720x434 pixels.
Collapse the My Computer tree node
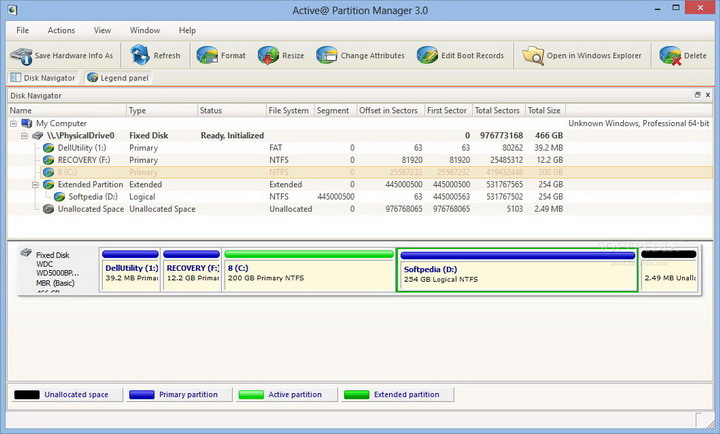[13, 124]
